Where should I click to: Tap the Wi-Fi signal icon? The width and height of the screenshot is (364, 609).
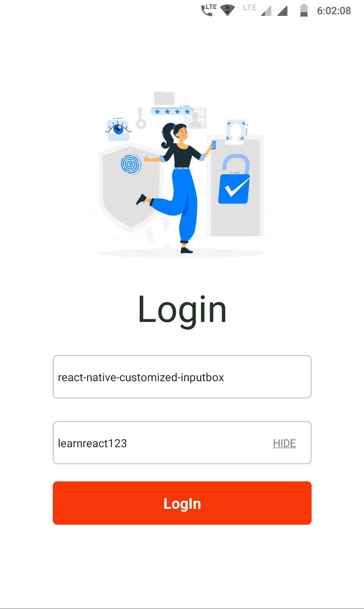tap(228, 10)
